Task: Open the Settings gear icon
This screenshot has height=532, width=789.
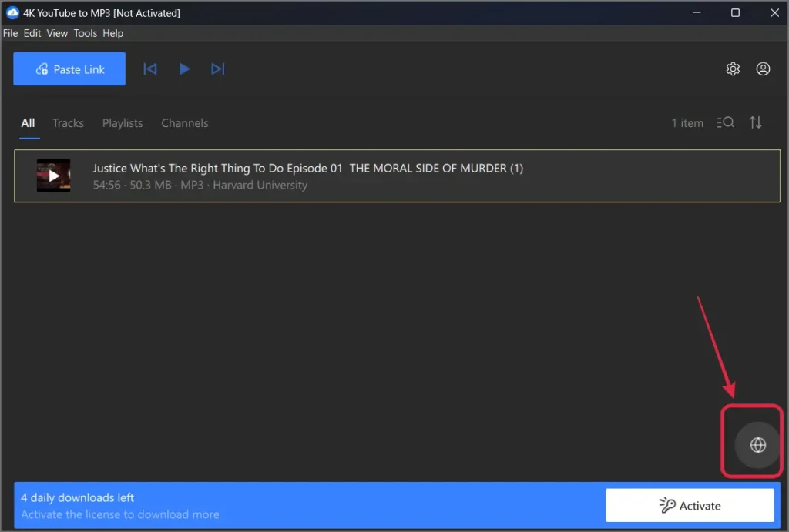Action: point(733,69)
